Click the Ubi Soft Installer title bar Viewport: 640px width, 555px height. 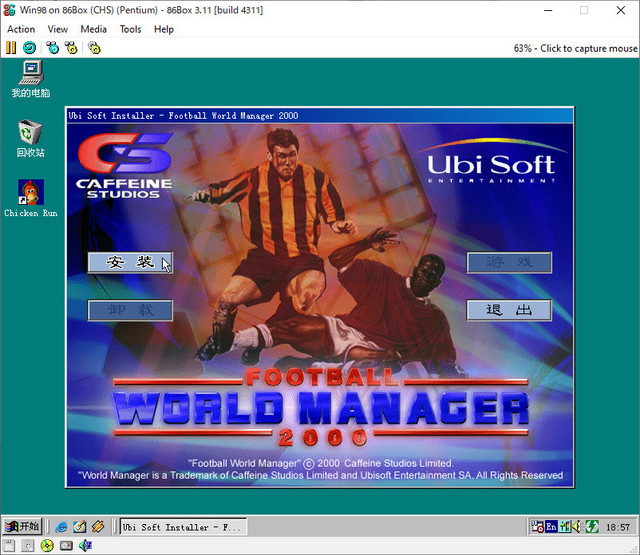[320, 116]
